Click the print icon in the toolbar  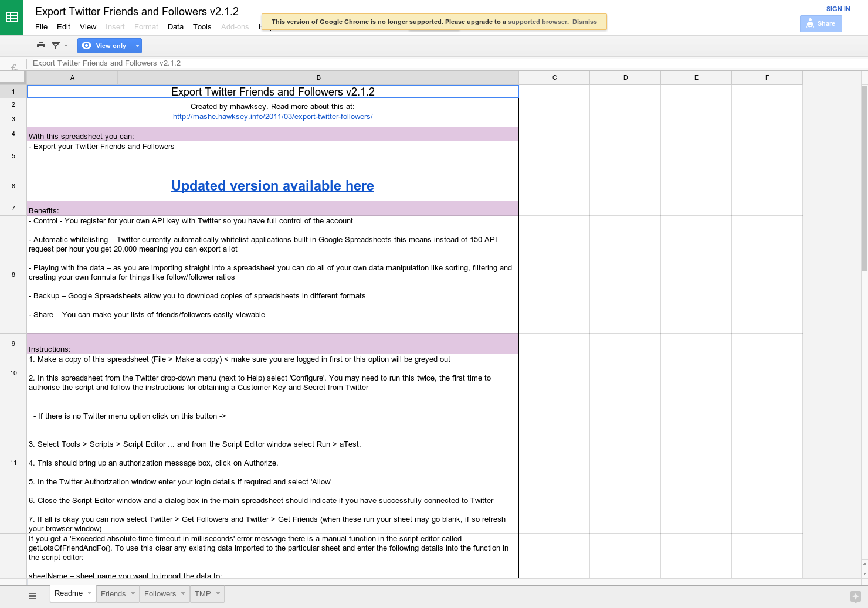(x=40, y=45)
